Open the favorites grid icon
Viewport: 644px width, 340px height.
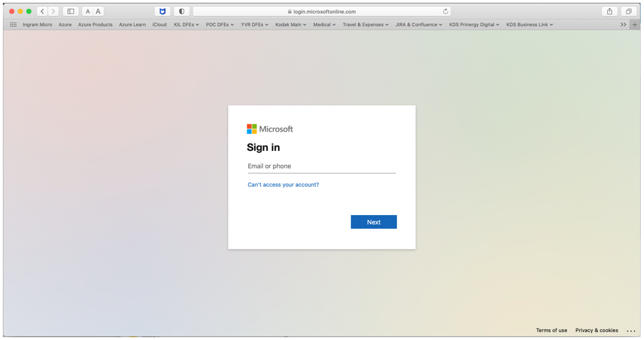coord(13,24)
